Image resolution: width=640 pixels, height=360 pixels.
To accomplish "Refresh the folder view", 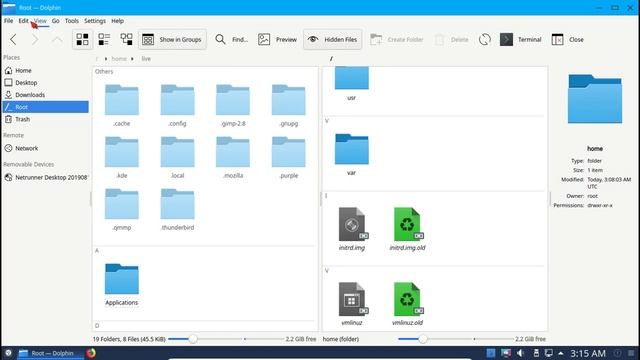I will tap(484, 40).
